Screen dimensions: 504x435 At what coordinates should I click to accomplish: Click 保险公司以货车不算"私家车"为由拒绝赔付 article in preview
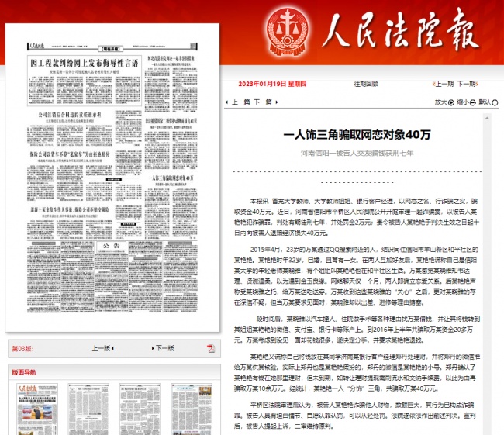[x=70, y=154]
